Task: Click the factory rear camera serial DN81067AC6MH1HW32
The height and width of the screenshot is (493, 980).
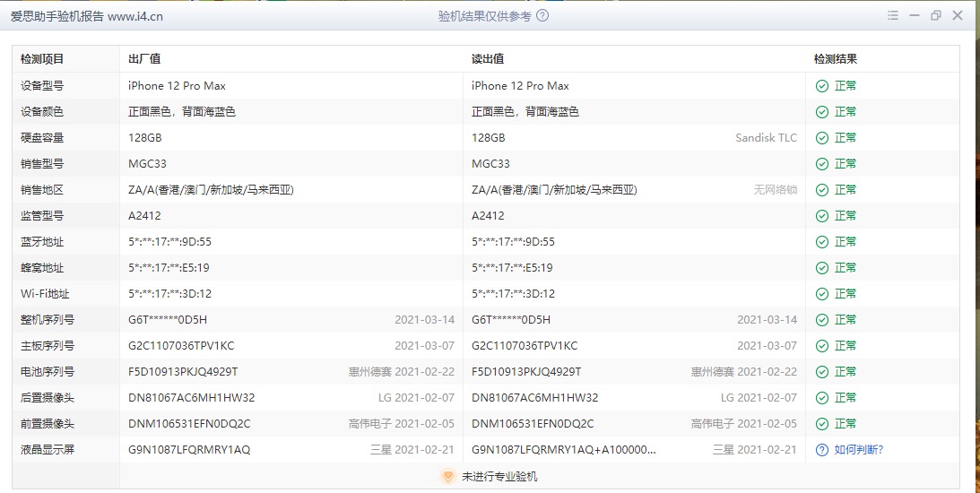Action: [191, 398]
